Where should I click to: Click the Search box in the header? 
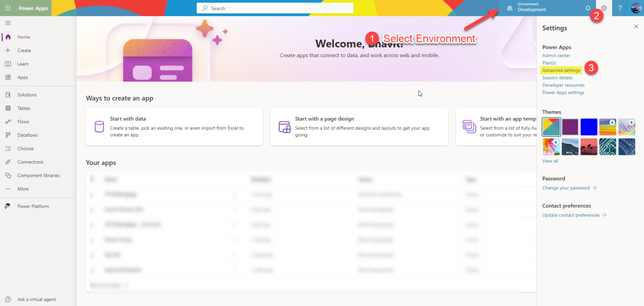click(x=275, y=8)
